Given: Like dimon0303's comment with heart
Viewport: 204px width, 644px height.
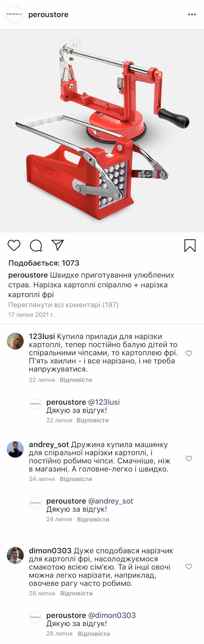Looking at the screenshot, I should point(189,567).
